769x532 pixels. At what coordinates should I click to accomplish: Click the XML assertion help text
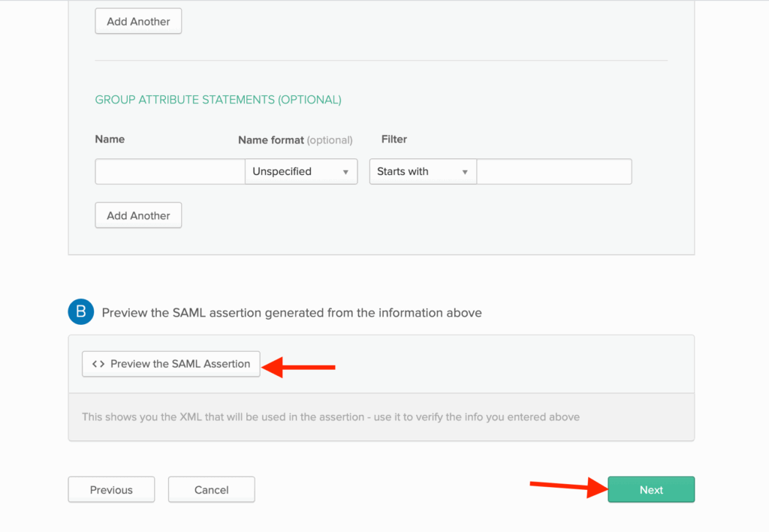point(330,417)
